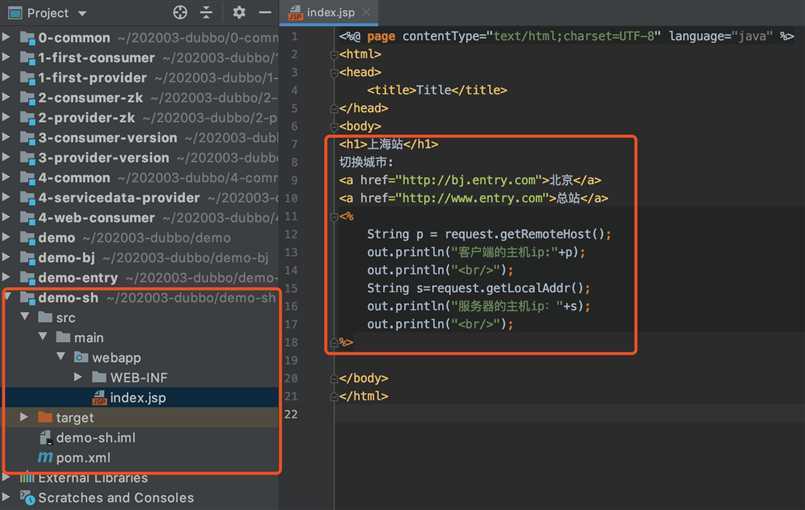
Task: Click the demo-sh.iml module file icon
Action: click(x=45, y=437)
